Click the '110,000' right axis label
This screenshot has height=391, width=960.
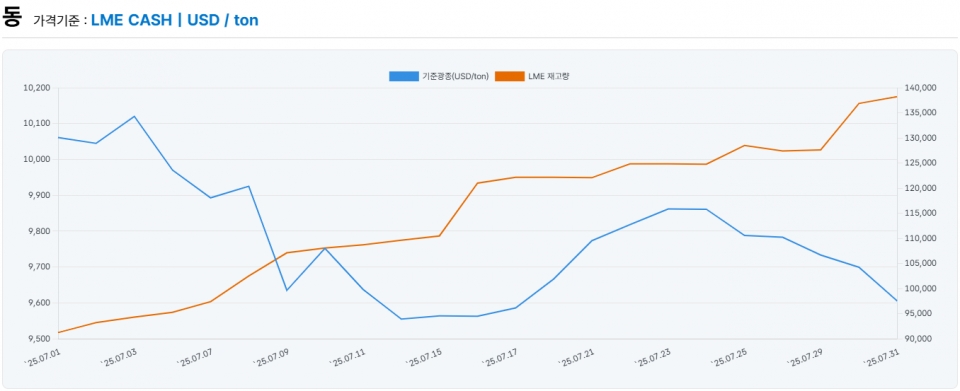[920, 239]
